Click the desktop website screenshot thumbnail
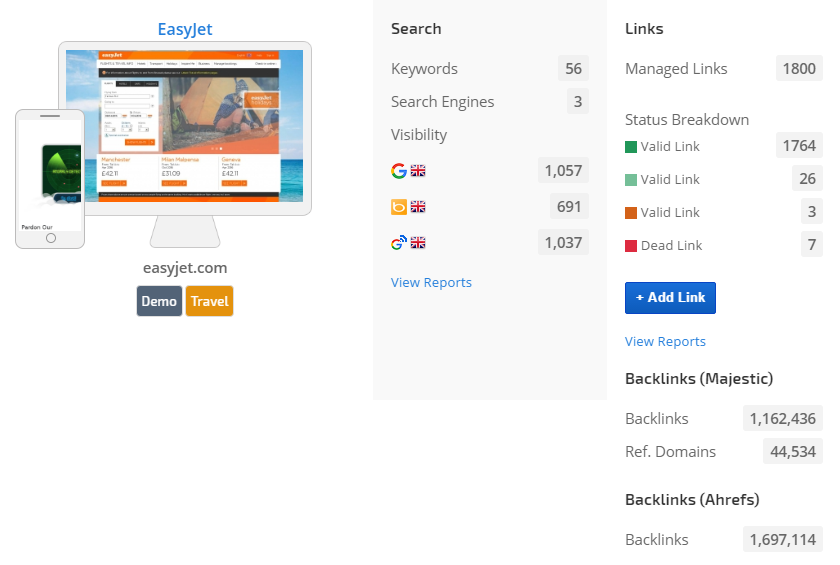Screen dimensions: 840x565 click(x=185, y=125)
